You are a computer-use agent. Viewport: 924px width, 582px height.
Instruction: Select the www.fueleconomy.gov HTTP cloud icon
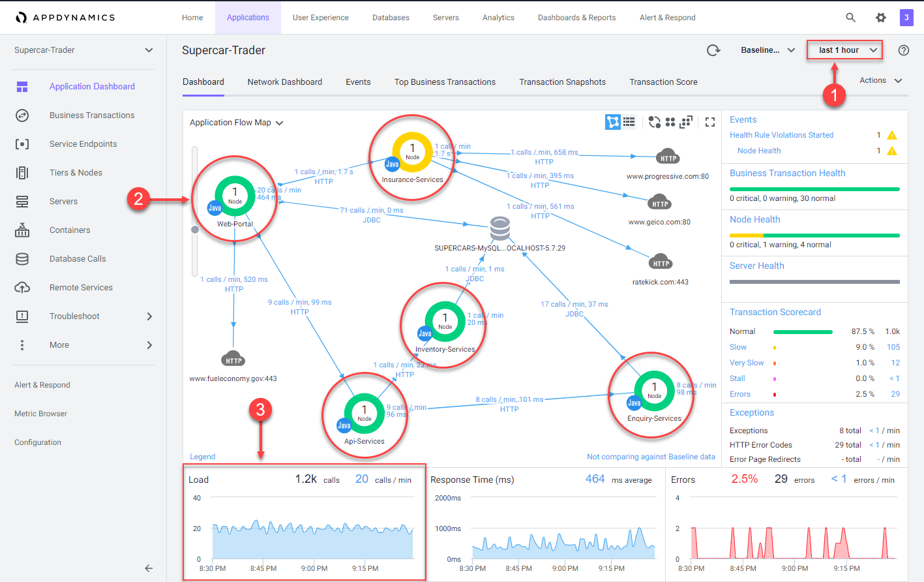[233, 359]
